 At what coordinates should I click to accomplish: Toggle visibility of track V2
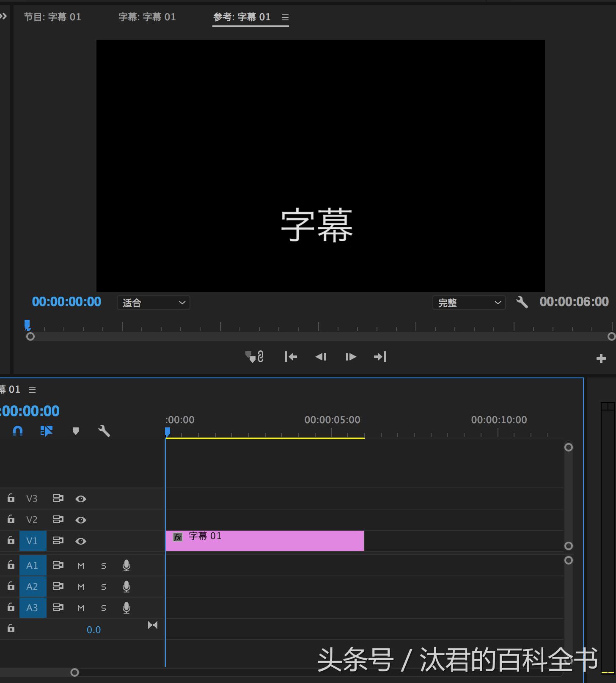pos(81,520)
